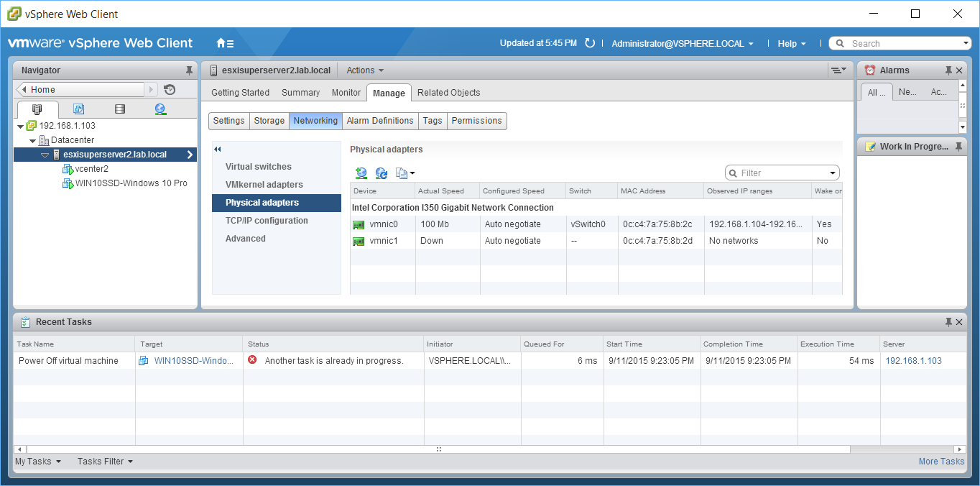The image size is (980, 486).
Task: Open the Related Objects tab
Action: [x=448, y=93]
